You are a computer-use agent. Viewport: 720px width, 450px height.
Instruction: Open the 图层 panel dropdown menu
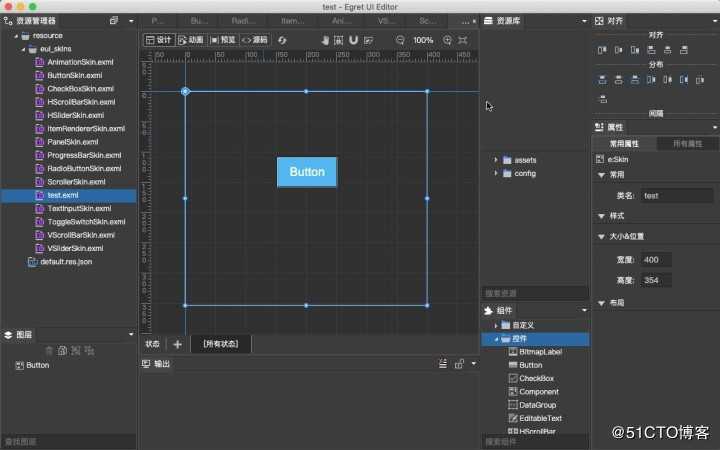coord(131,334)
